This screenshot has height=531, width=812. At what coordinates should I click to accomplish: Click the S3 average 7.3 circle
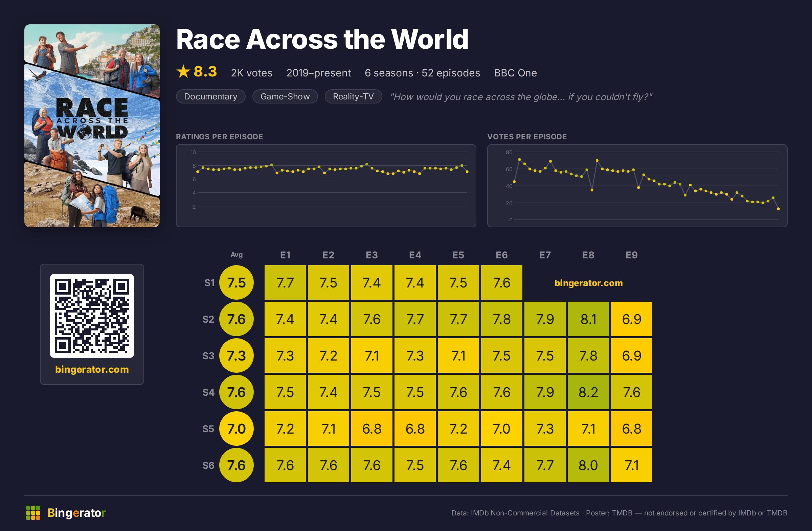236,355
